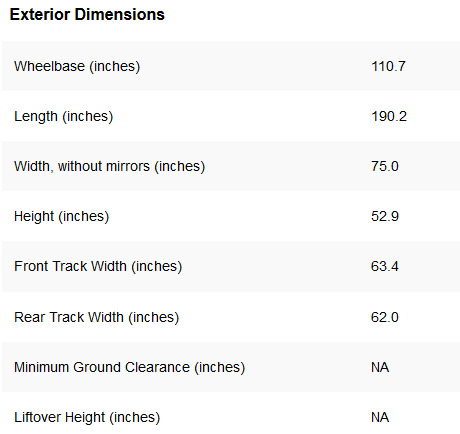Click the width value 75.0
The image size is (460, 434).
(x=385, y=166)
